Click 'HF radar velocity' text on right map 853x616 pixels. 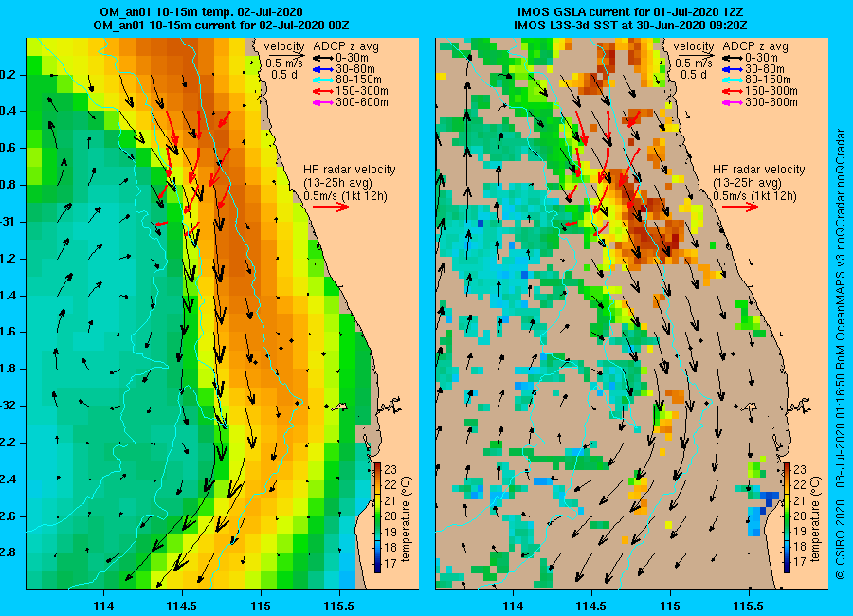759,170
